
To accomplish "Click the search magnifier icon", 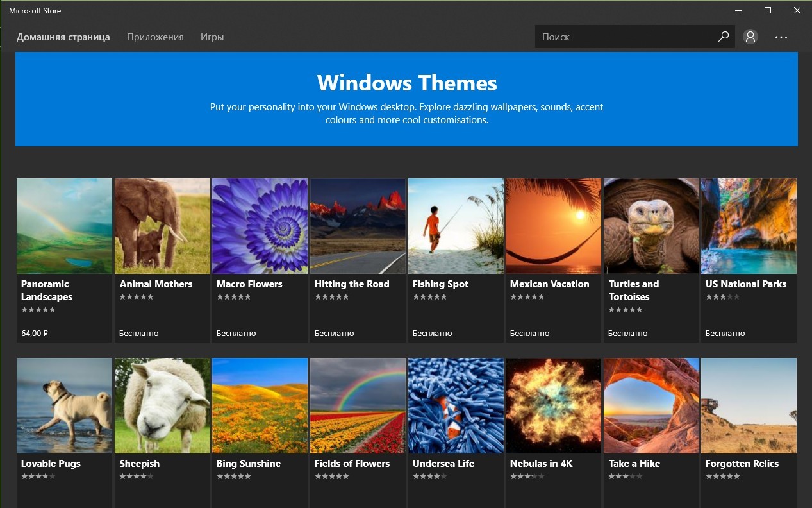I will [x=724, y=37].
